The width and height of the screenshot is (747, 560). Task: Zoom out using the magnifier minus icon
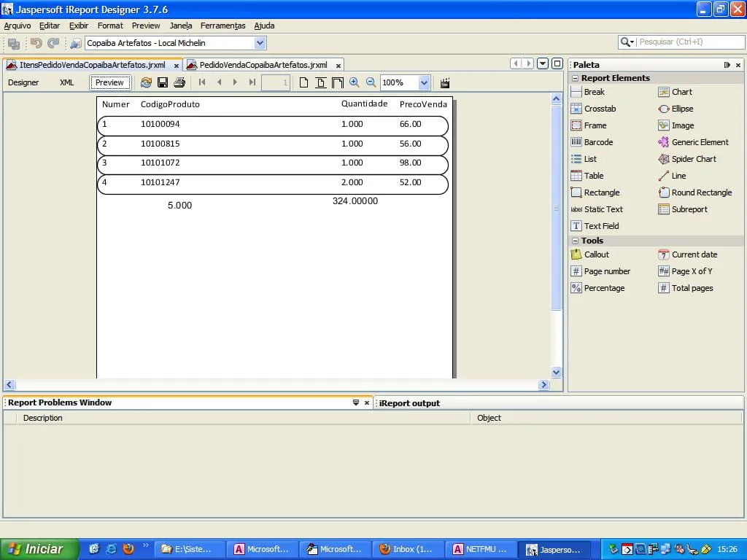tap(371, 82)
